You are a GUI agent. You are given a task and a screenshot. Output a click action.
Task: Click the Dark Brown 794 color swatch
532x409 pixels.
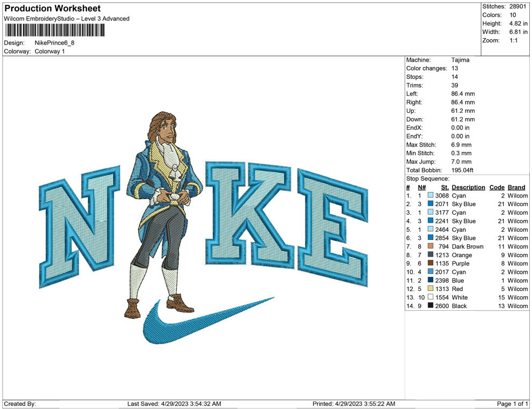(430, 246)
